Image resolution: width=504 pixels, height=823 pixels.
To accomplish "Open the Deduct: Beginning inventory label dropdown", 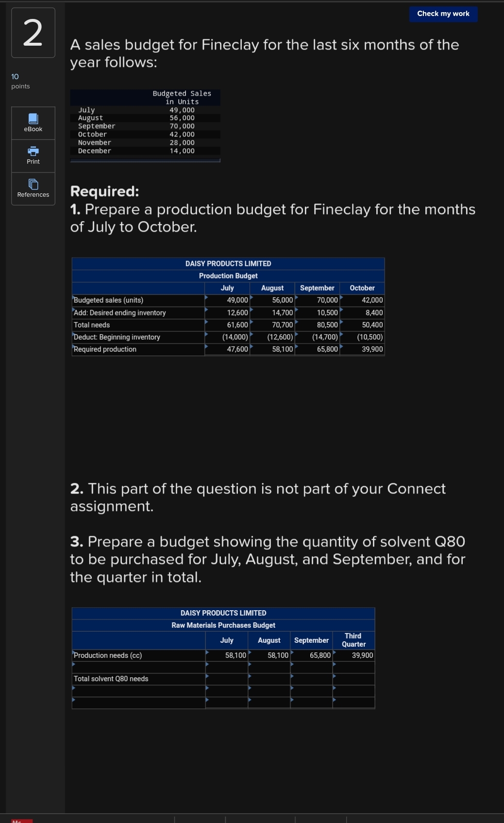I will pos(138,337).
